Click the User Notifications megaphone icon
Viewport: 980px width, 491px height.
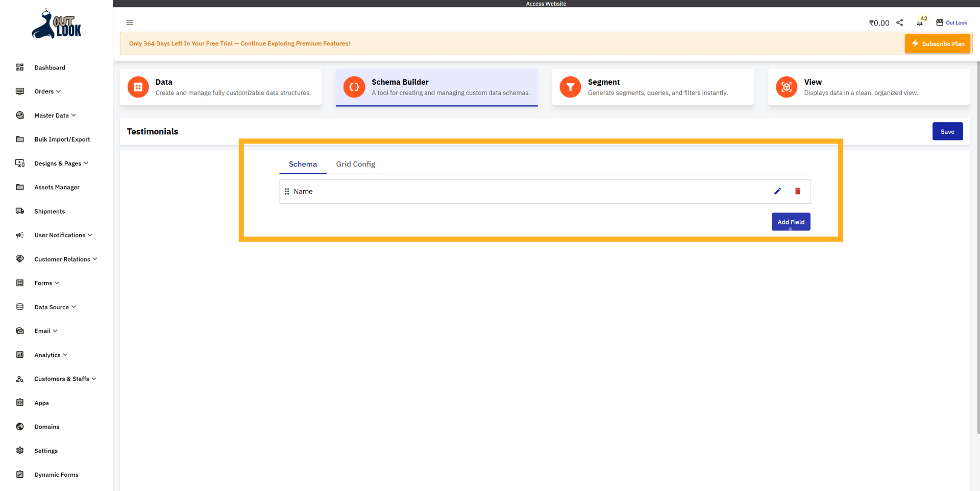pyautogui.click(x=20, y=235)
